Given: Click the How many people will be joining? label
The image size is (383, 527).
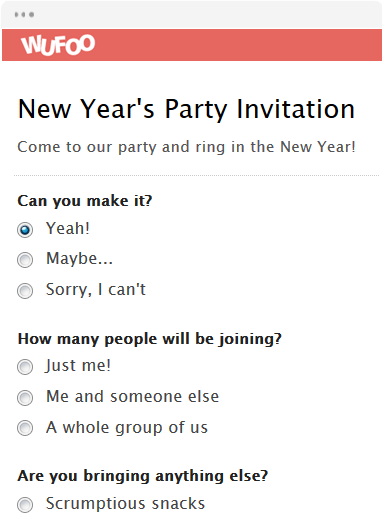Looking at the screenshot, I should point(150,339).
